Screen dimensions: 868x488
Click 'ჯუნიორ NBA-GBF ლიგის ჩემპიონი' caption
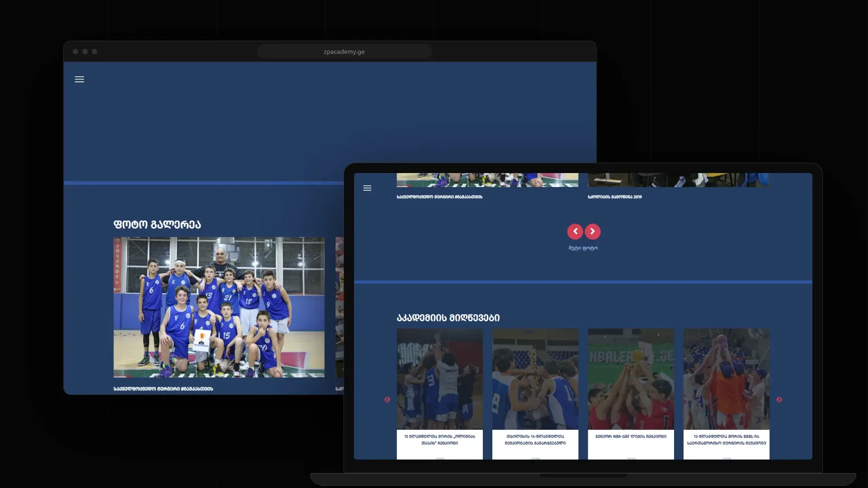(631, 436)
